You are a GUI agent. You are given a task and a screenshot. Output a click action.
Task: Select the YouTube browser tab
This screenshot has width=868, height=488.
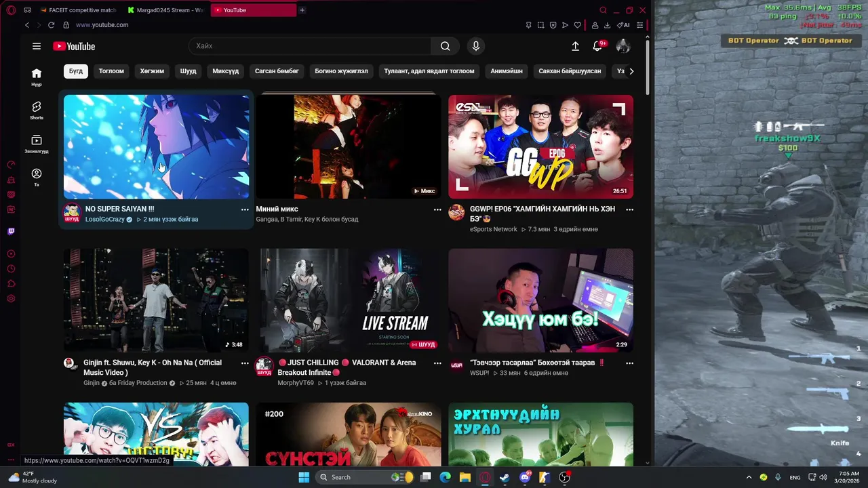pyautogui.click(x=254, y=10)
